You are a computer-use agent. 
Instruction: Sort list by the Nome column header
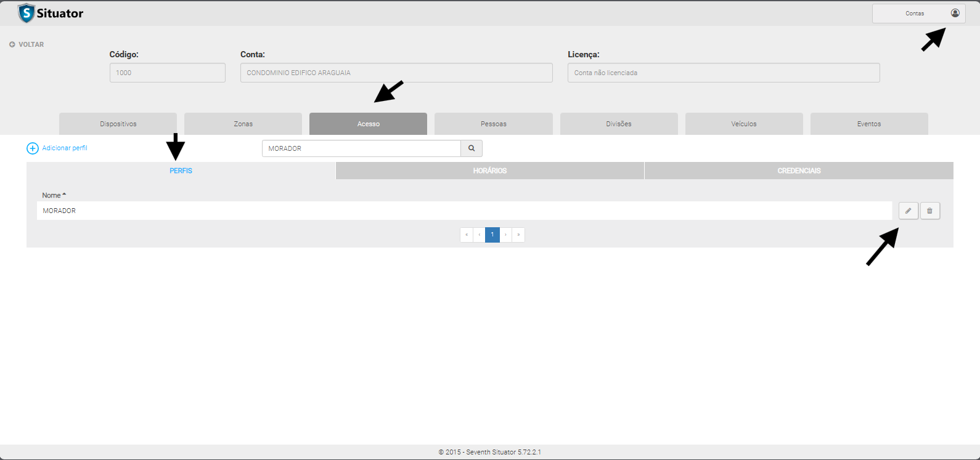[x=52, y=195]
